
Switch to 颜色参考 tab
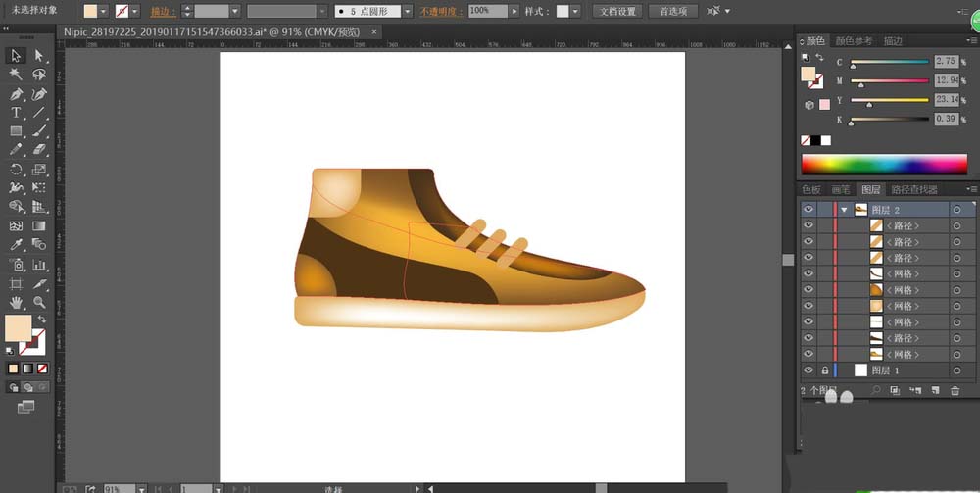[854, 41]
